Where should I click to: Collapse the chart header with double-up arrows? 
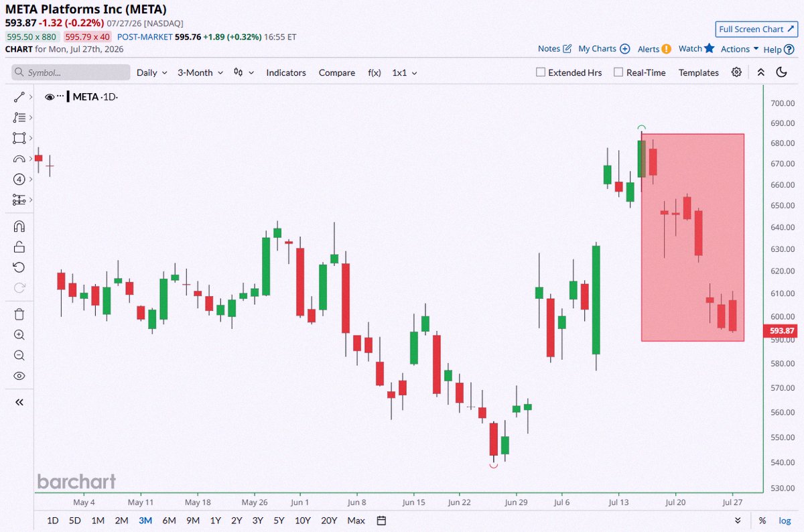(x=760, y=72)
